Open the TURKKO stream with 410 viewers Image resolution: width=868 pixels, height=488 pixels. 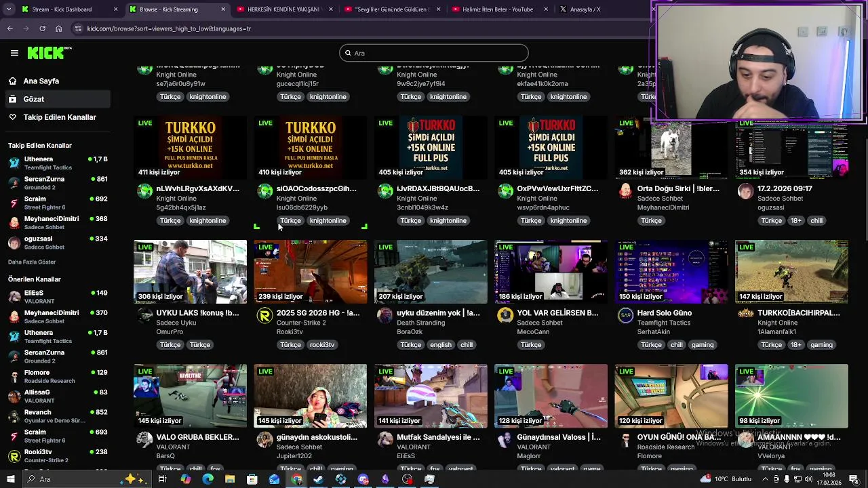(x=310, y=148)
